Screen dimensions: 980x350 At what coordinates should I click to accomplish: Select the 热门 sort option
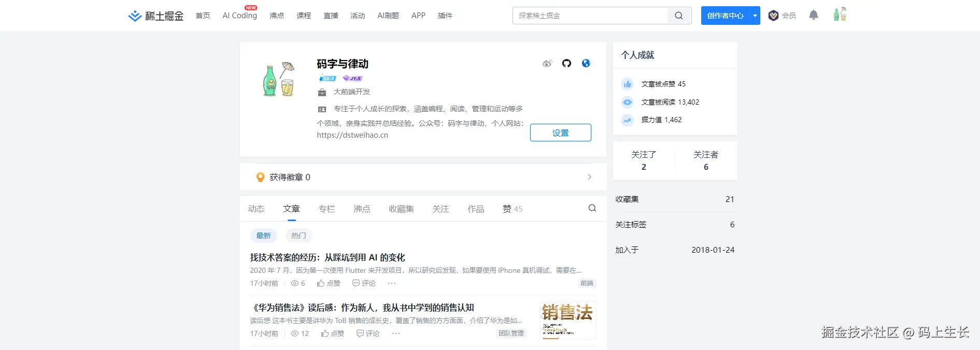299,236
